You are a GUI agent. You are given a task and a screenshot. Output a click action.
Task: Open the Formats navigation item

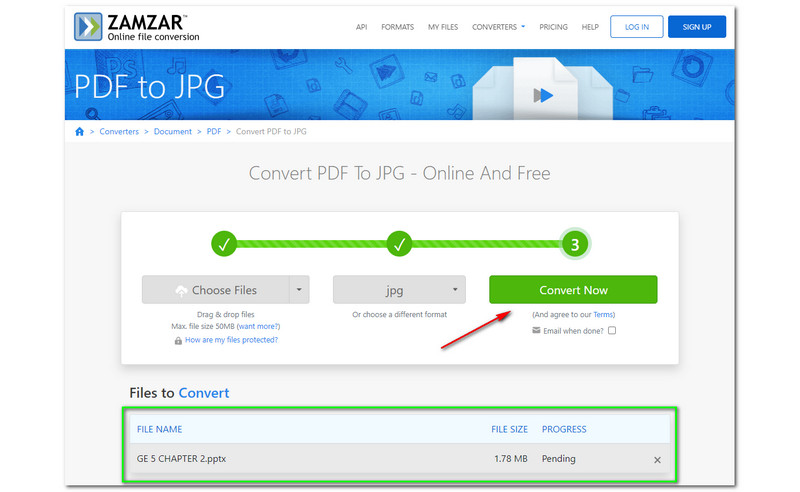[397, 27]
